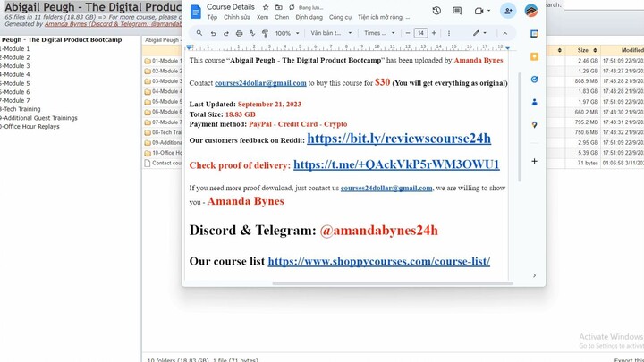Screen dimensions: 644x362
Task: Sort the listing by Size column
Action: tap(583, 50)
